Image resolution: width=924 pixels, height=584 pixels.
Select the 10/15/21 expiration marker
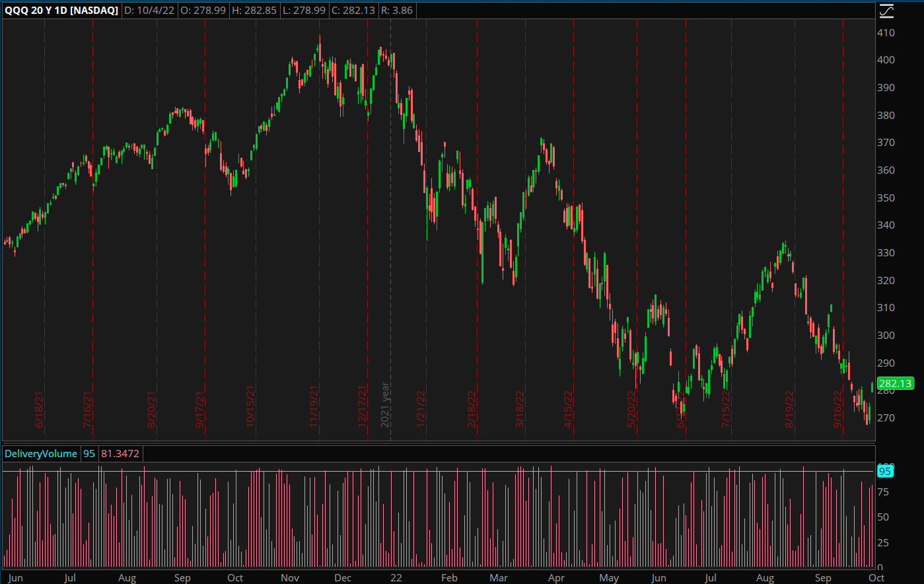click(x=250, y=406)
